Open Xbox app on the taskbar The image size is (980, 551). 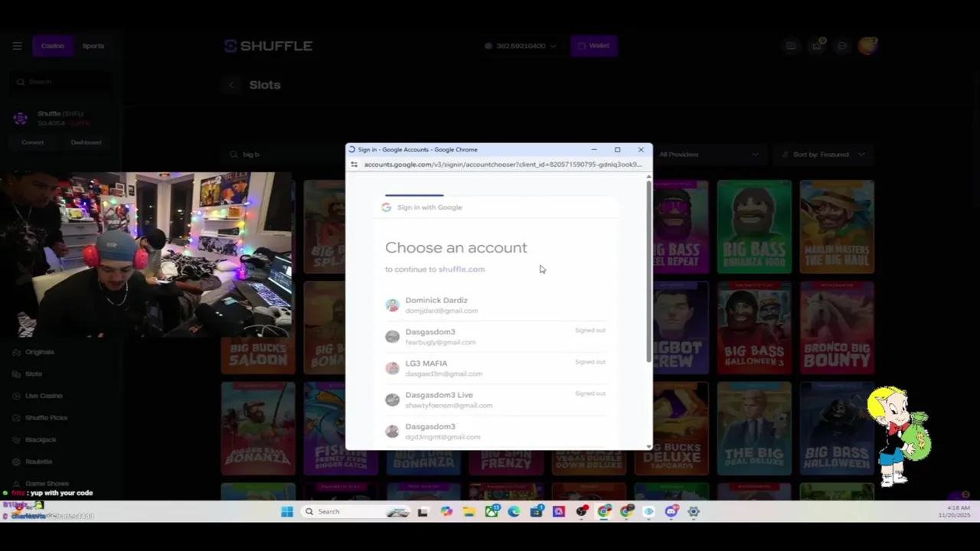pos(492,512)
